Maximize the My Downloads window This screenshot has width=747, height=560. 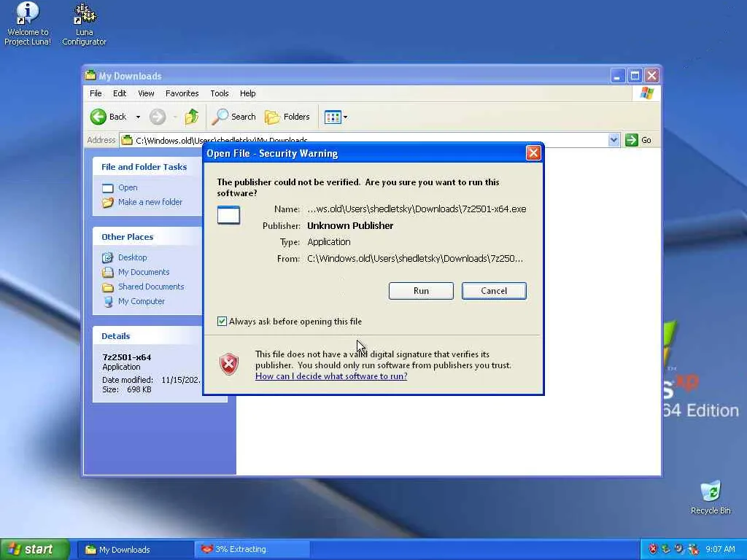(635, 76)
